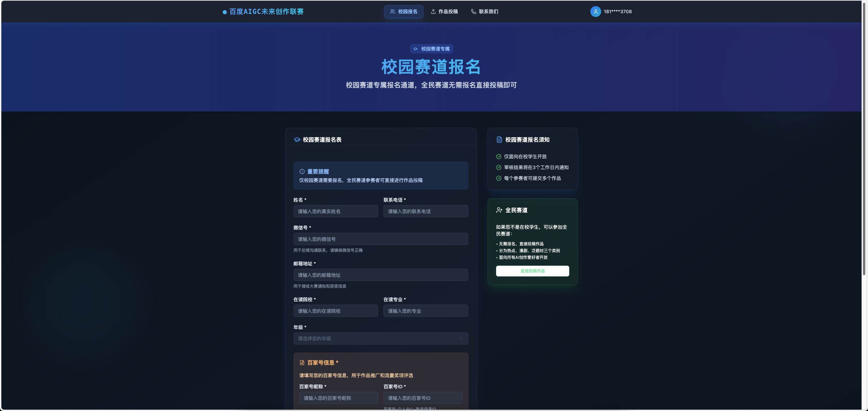The width and height of the screenshot is (868, 411).
Task: Click the check icon beside 每个参赛者可提交多个作品
Action: 498,178
